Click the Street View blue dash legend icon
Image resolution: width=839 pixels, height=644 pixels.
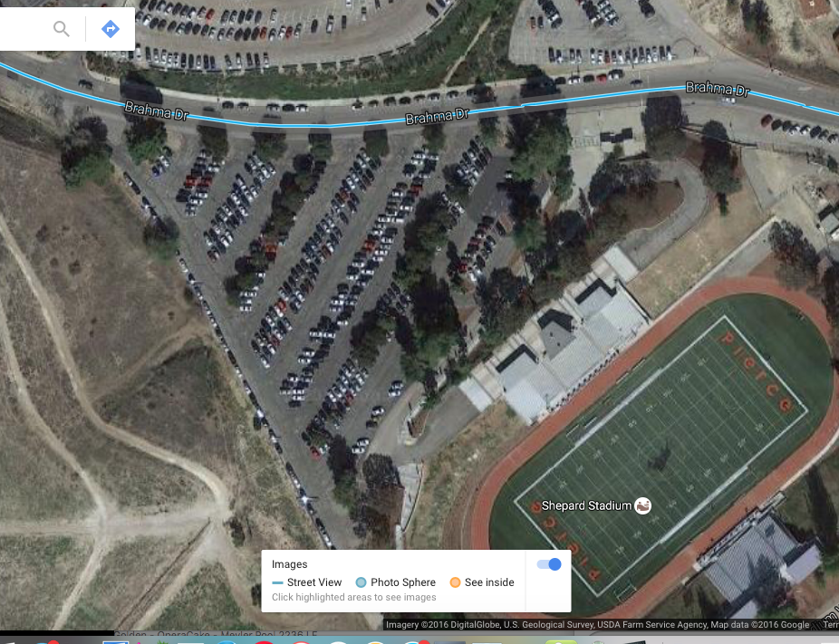[277, 582]
